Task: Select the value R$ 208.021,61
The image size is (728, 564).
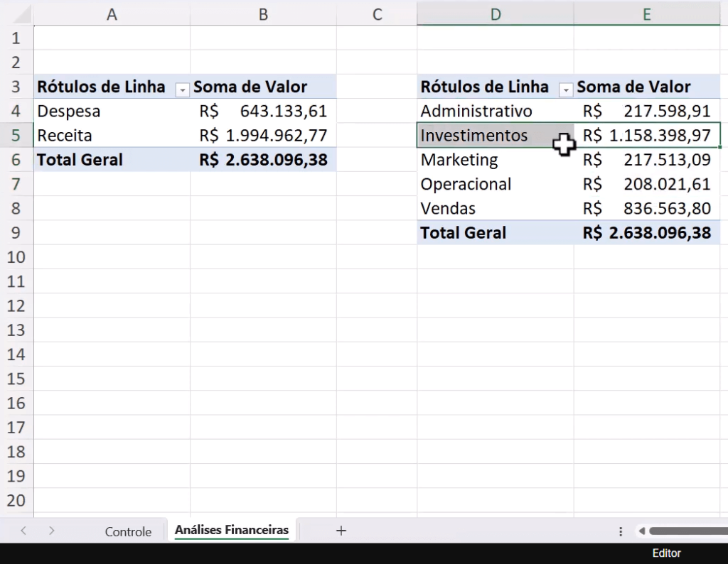Action: tap(647, 184)
